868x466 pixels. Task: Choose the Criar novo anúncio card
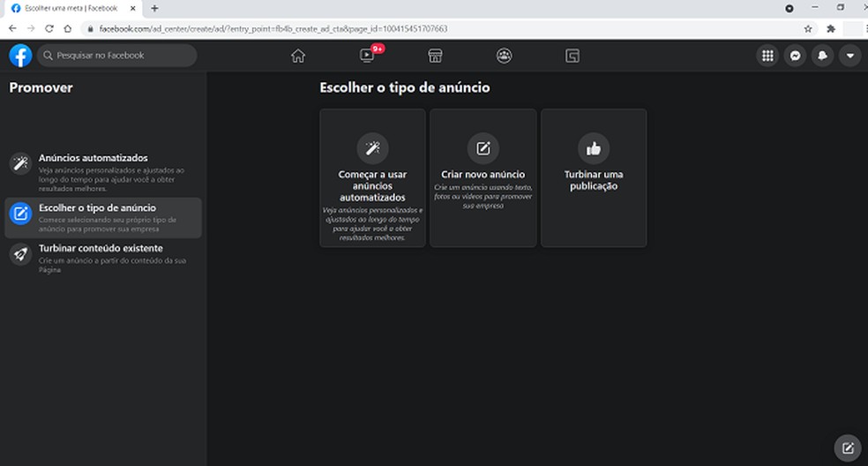point(483,178)
